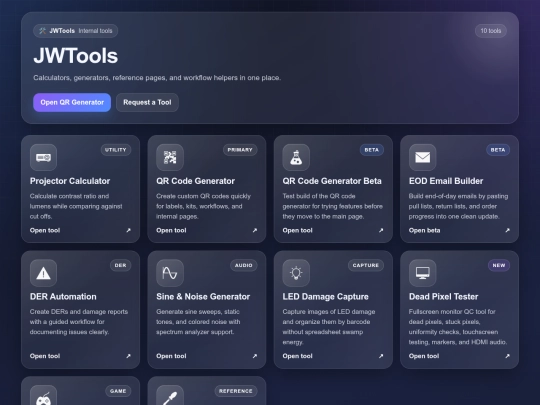This screenshot has width=540, height=405.
Task: Click the DER Automation title
Action: click(63, 297)
